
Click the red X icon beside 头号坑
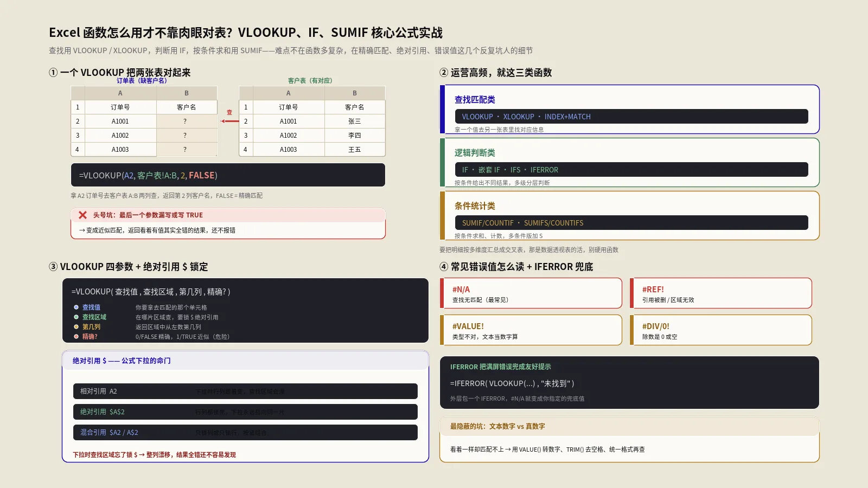tap(82, 215)
